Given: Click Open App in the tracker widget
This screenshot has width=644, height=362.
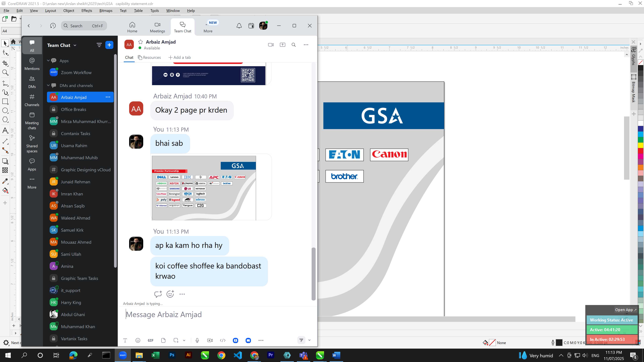Looking at the screenshot, I should 626,310.
